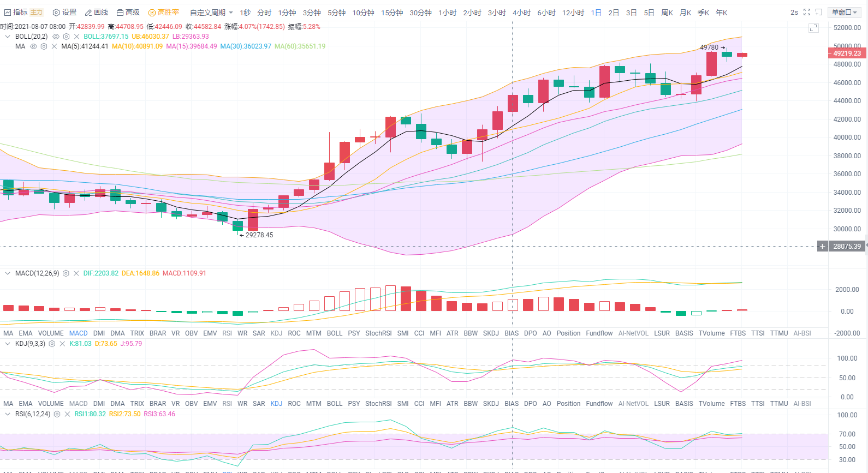Screen dimensions: 868x473
Task: Open BOLL indicator settings
Action: coord(66,37)
